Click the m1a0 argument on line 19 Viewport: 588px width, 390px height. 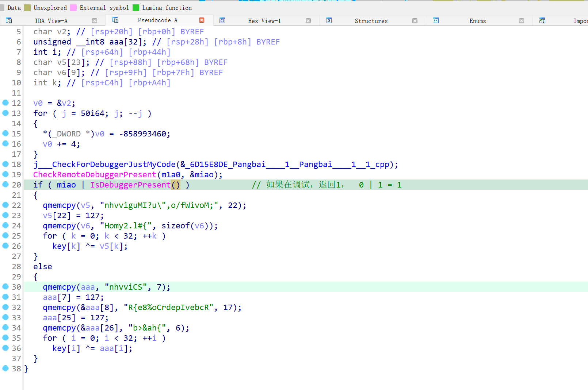click(171, 175)
